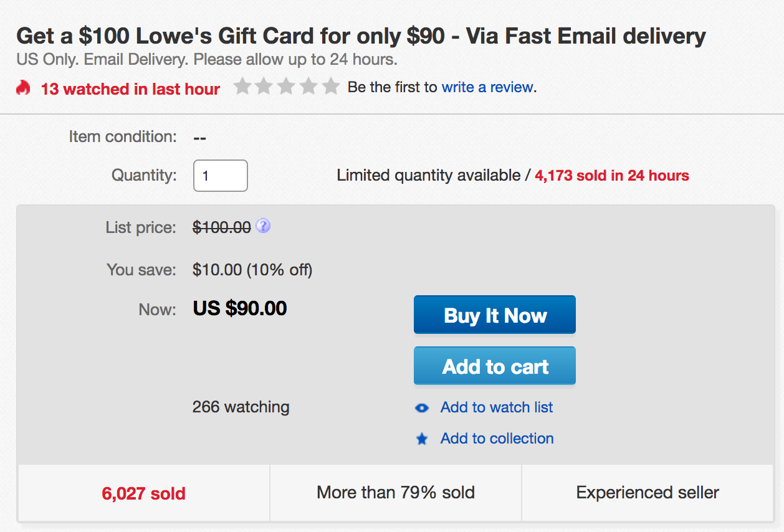
Task: Click the red flame icon beside watched count
Action: (23, 88)
